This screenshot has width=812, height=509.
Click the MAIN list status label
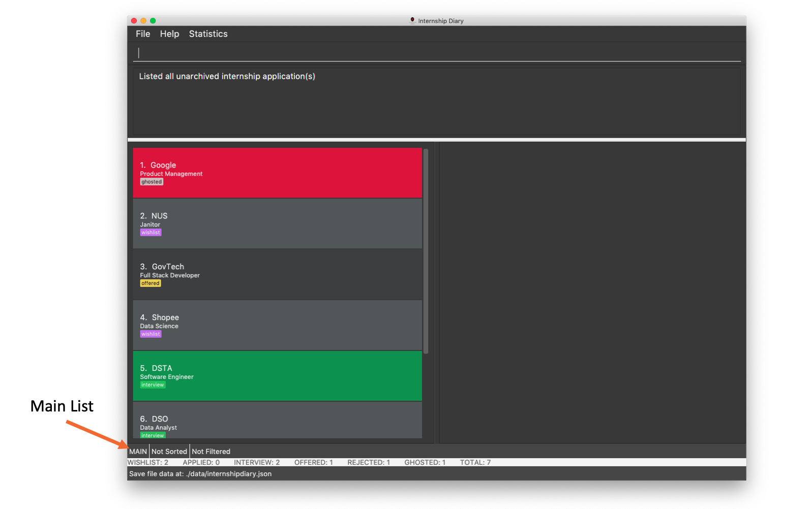[x=138, y=452]
